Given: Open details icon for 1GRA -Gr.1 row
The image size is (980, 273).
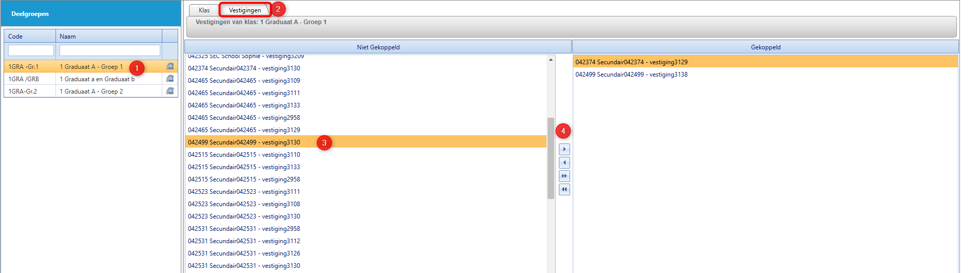Looking at the screenshot, I should click(170, 67).
